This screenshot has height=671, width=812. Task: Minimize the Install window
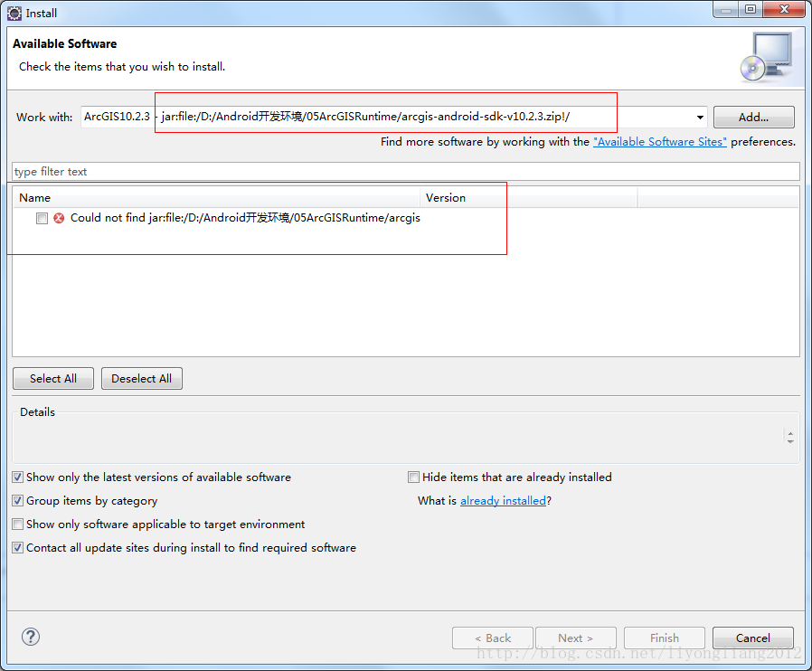point(727,9)
